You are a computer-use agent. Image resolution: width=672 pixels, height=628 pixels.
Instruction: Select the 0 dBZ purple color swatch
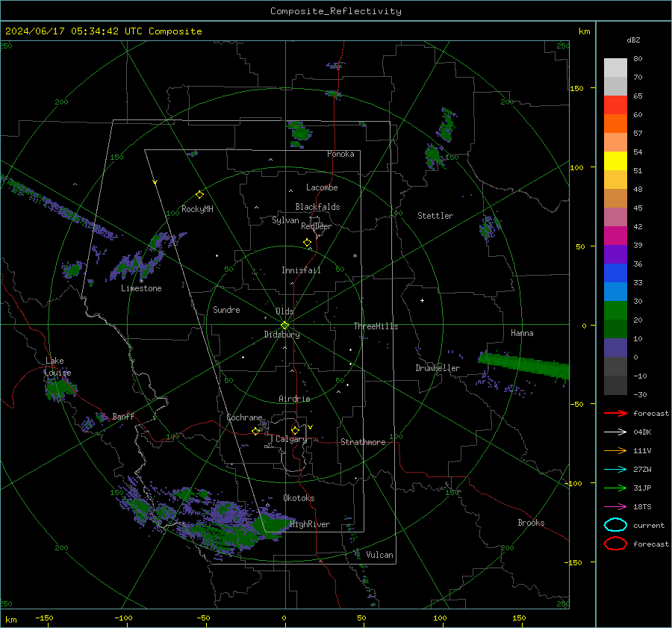615,347
